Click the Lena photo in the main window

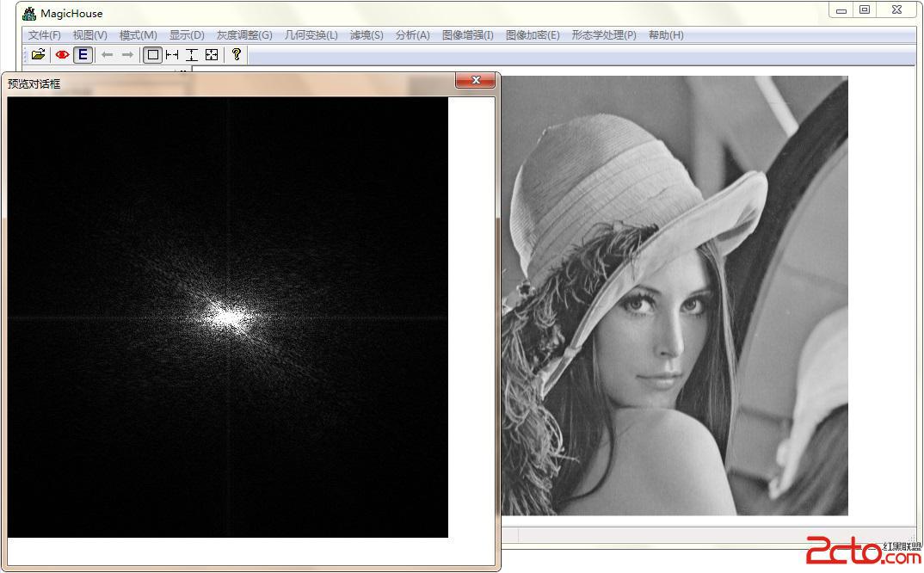pos(675,295)
